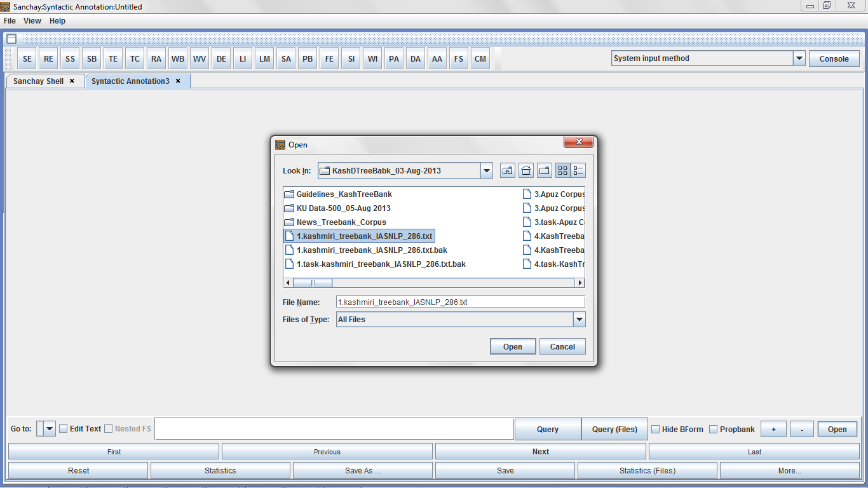Click the RA toolbar button
The image size is (868, 488).
156,59
